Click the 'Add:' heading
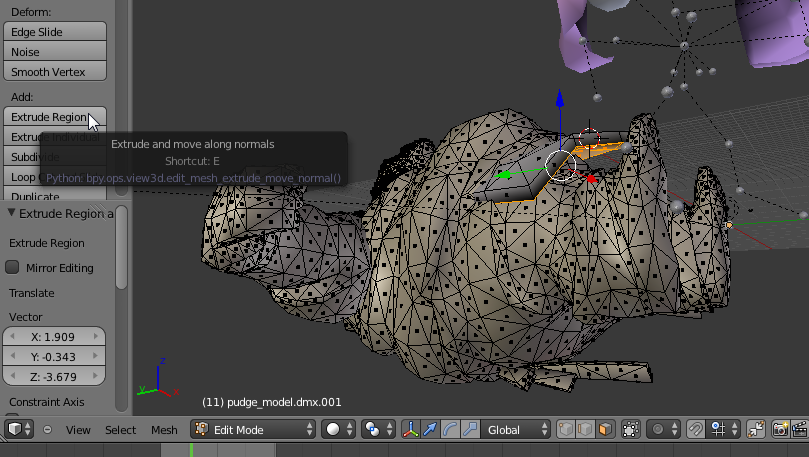Screen dimensions: 809x457 22,97
